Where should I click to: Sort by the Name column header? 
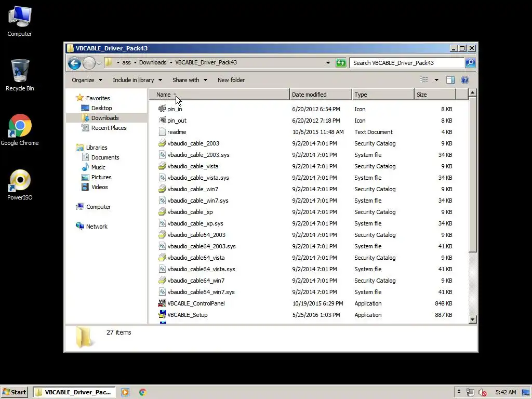pyautogui.click(x=219, y=95)
